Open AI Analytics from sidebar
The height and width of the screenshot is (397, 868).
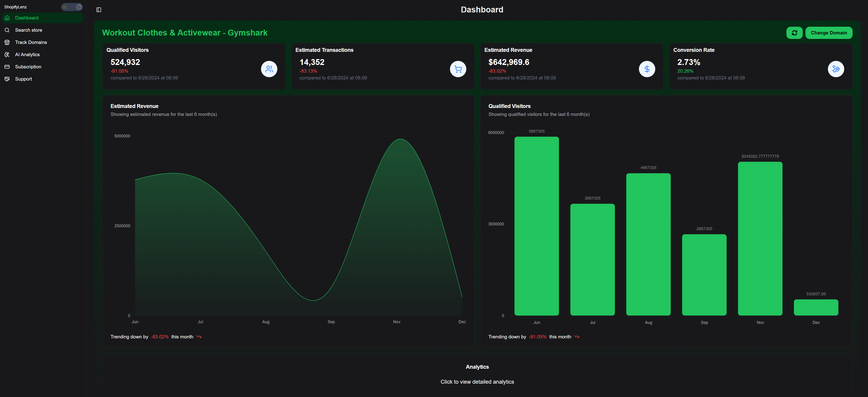pos(27,55)
